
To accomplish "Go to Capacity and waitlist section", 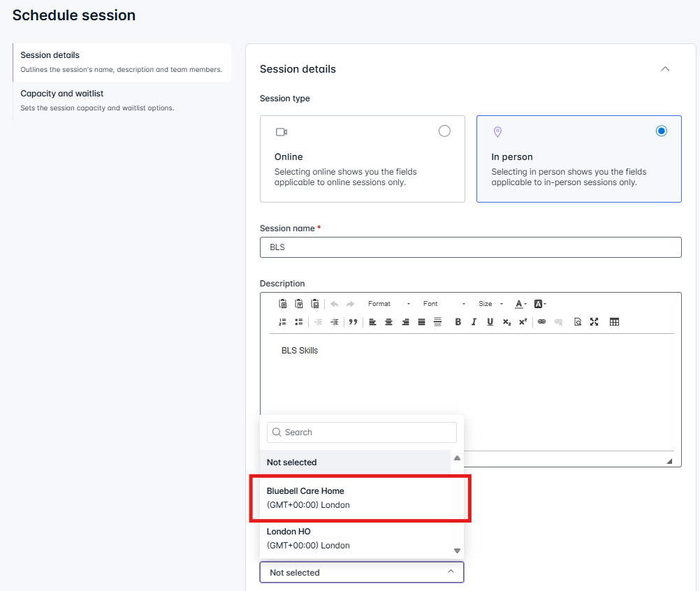I will 62,94.
